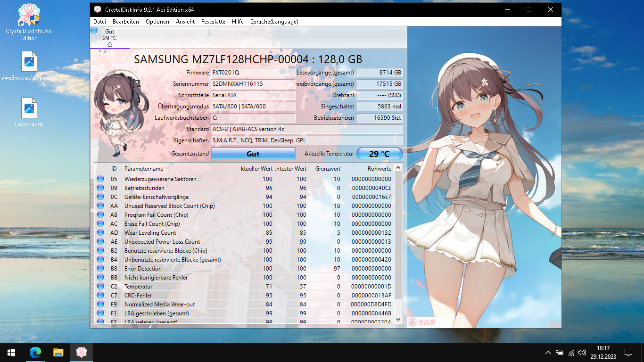Click the scroll up arrow of attribute list
The width and height of the screenshot is (644, 362).
pyautogui.click(x=398, y=167)
